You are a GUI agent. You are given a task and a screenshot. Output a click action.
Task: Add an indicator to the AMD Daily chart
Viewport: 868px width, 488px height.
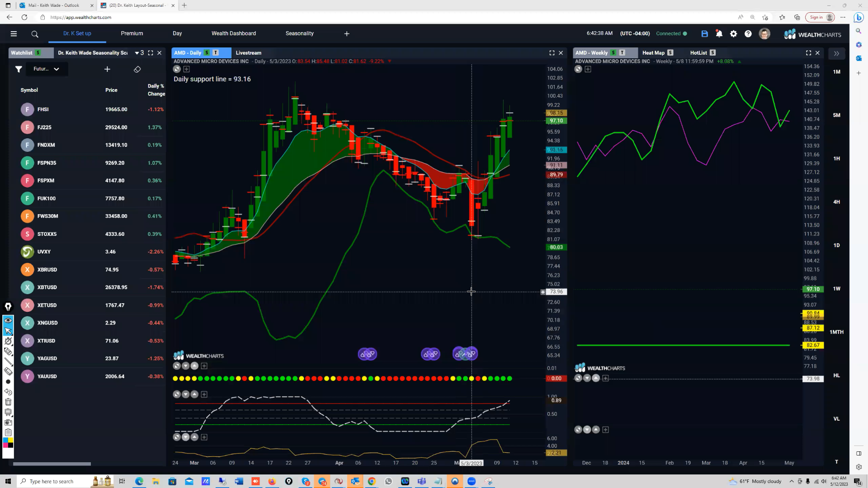(x=186, y=69)
